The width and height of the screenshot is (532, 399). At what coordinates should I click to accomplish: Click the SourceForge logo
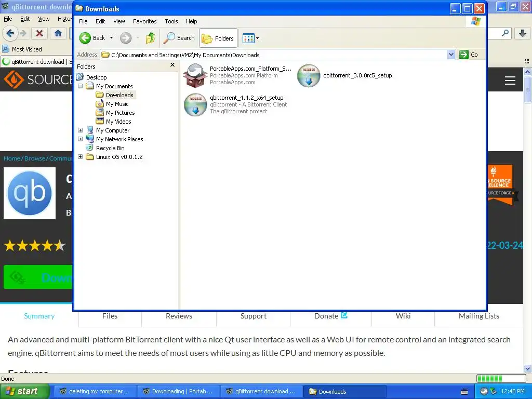pyautogui.click(x=38, y=79)
